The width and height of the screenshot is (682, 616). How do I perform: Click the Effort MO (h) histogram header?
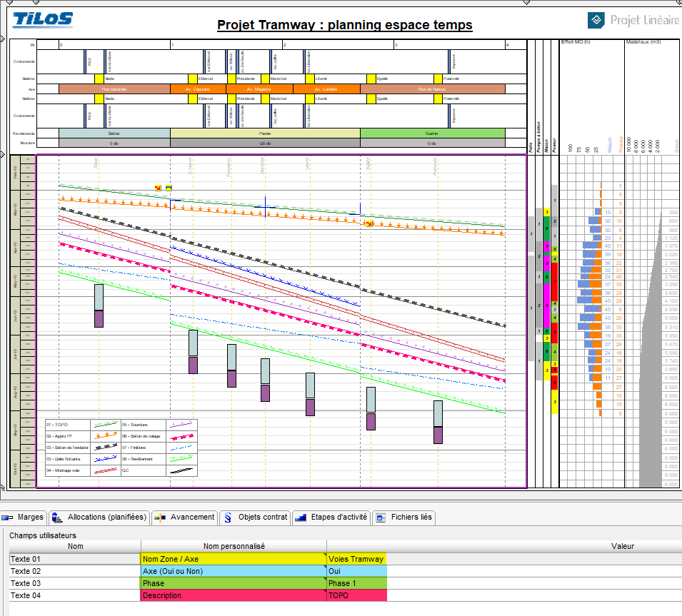point(576,41)
